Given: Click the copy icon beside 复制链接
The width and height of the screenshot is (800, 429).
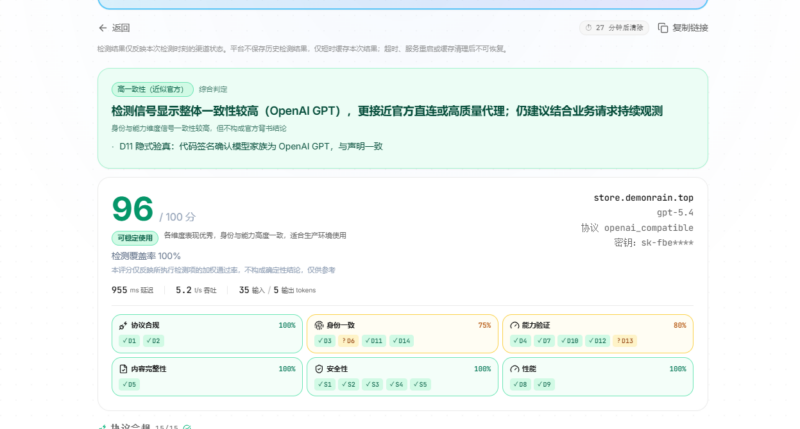Looking at the screenshot, I should tap(663, 28).
